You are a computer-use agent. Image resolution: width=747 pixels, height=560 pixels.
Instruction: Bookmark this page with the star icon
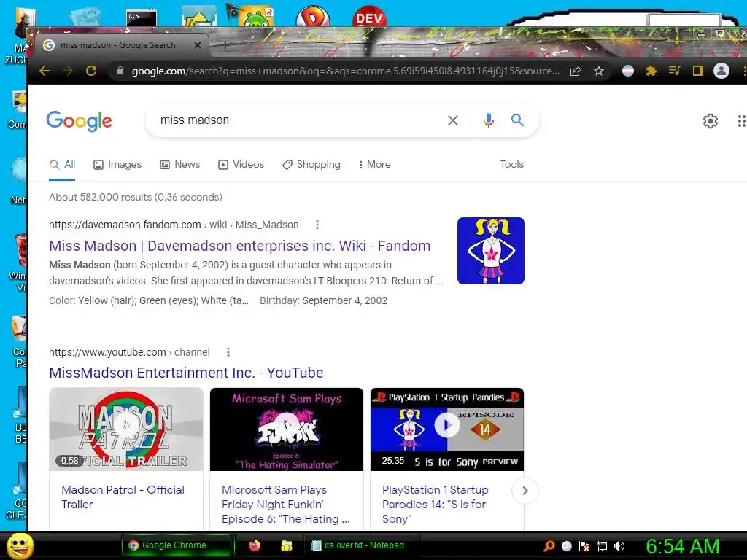599,71
